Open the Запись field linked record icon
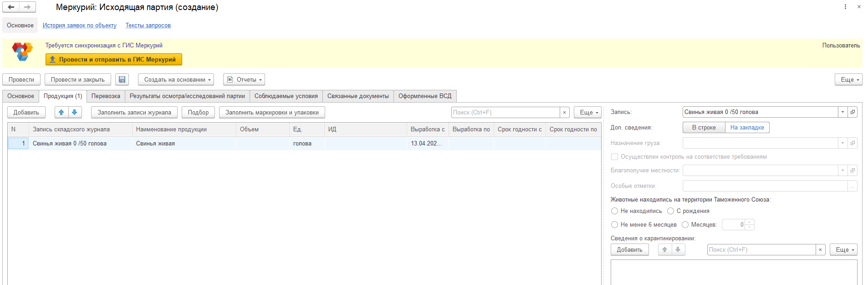Image resolution: width=868 pixels, height=285 pixels. point(853,112)
